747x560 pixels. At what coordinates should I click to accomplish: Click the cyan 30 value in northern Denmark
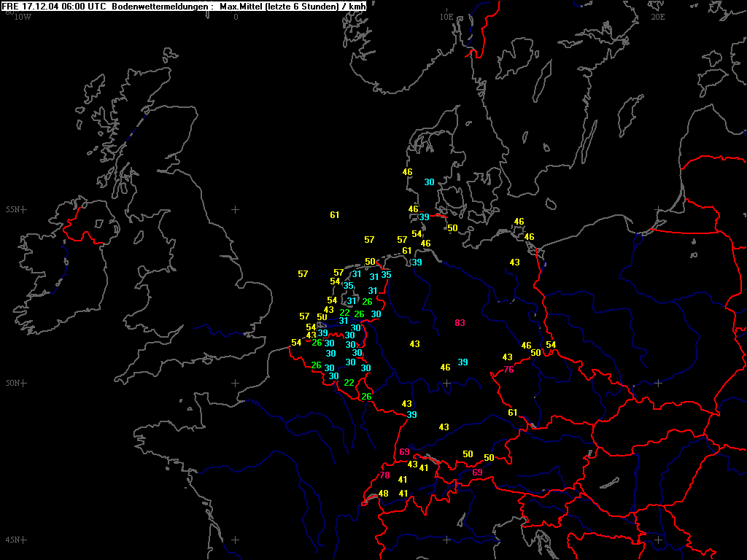429,182
